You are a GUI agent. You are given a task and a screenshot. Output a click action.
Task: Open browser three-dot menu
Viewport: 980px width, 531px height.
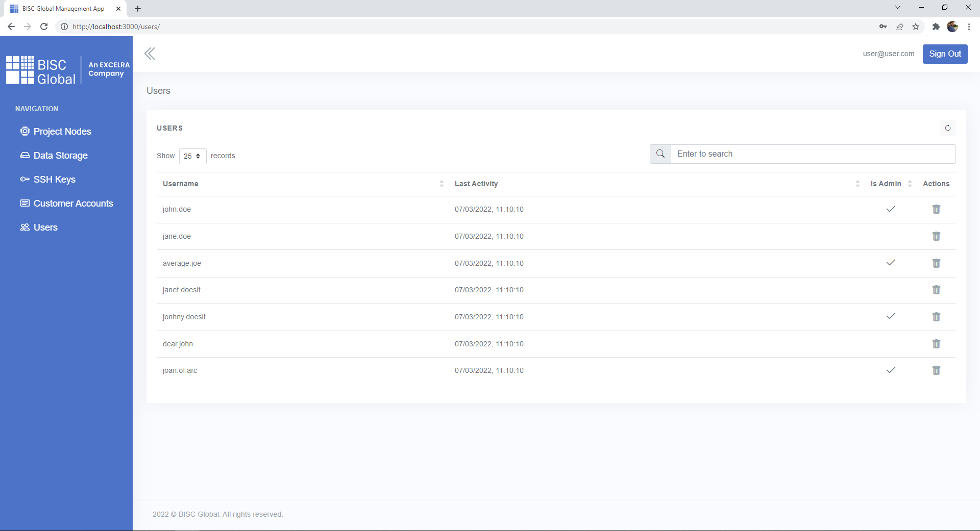[969, 27]
